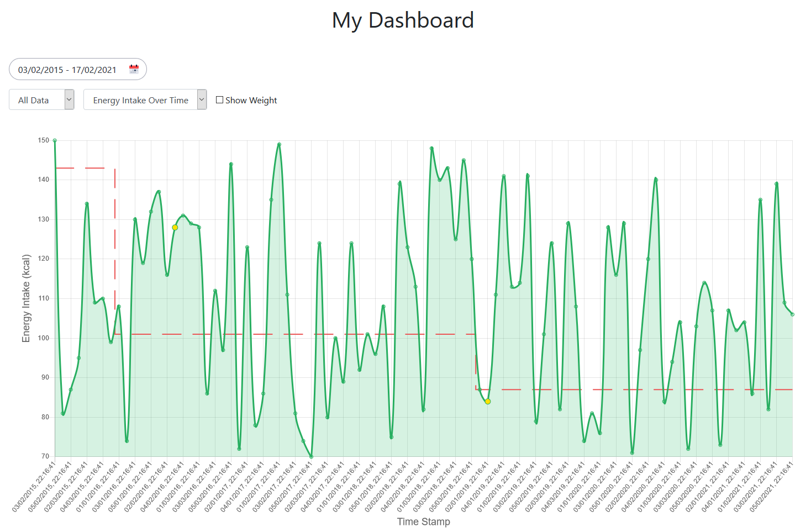The height and width of the screenshot is (532, 811).
Task: Click the 80 label on the y-axis
Action: coord(45,417)
